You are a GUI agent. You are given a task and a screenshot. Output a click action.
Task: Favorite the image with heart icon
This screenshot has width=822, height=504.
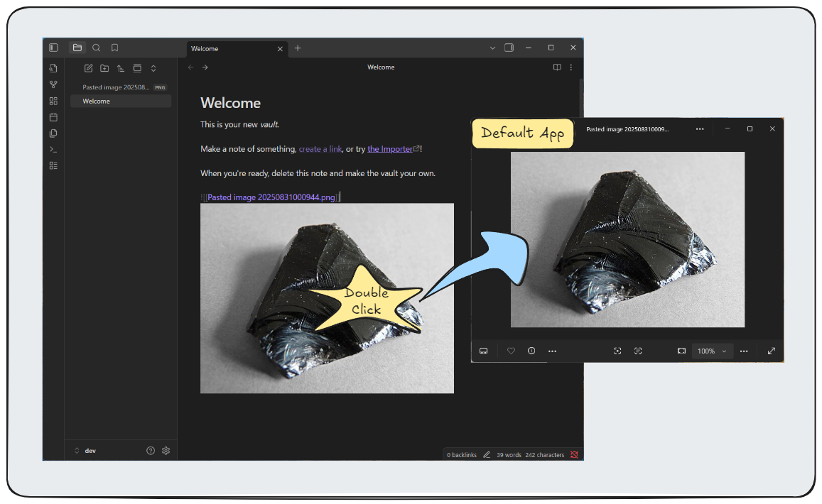[x=511, y=351]
